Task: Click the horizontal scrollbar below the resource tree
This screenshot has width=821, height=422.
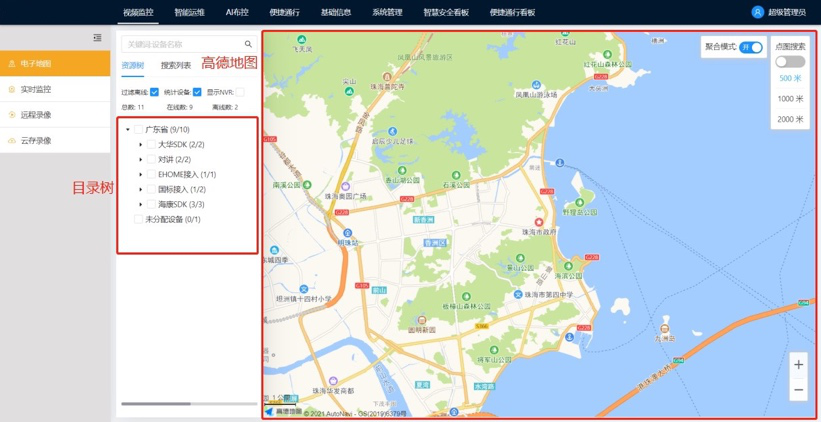Action: point(156,404)
